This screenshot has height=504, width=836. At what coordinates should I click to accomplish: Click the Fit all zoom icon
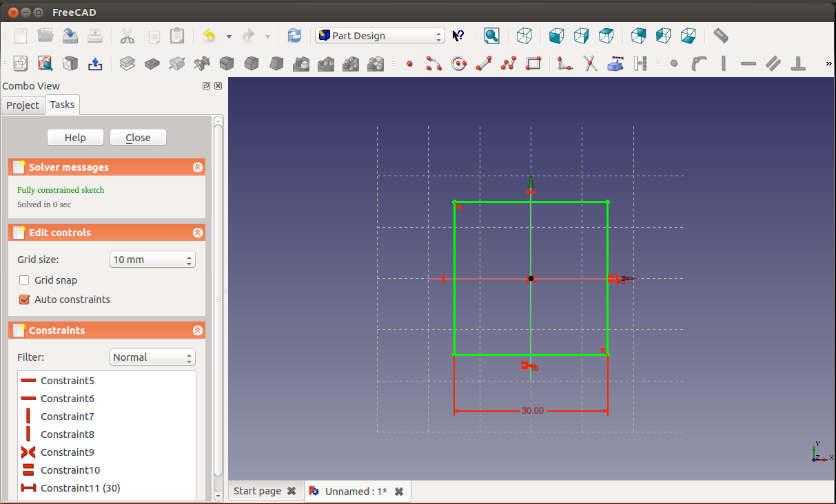tap(491, 36)
